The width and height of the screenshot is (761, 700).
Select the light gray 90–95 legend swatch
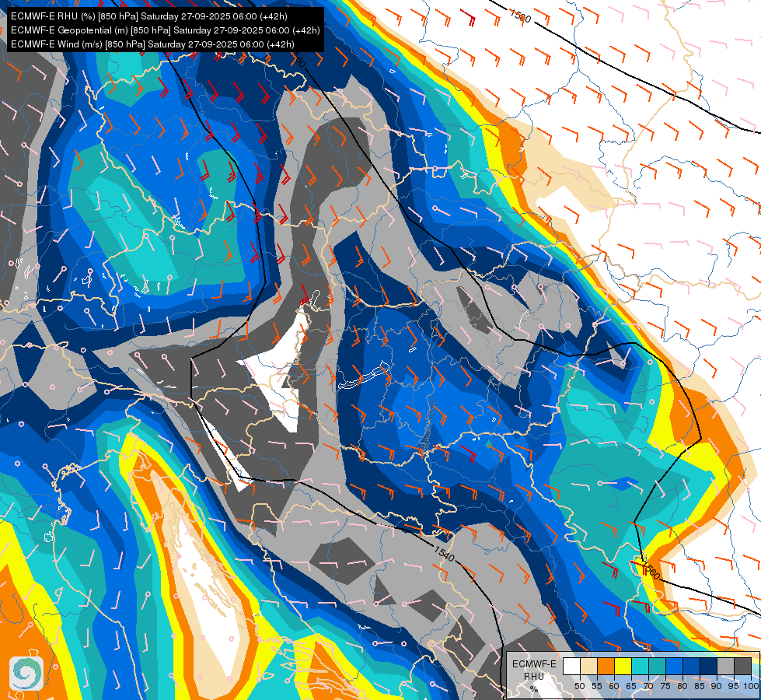tap(725, 666)
